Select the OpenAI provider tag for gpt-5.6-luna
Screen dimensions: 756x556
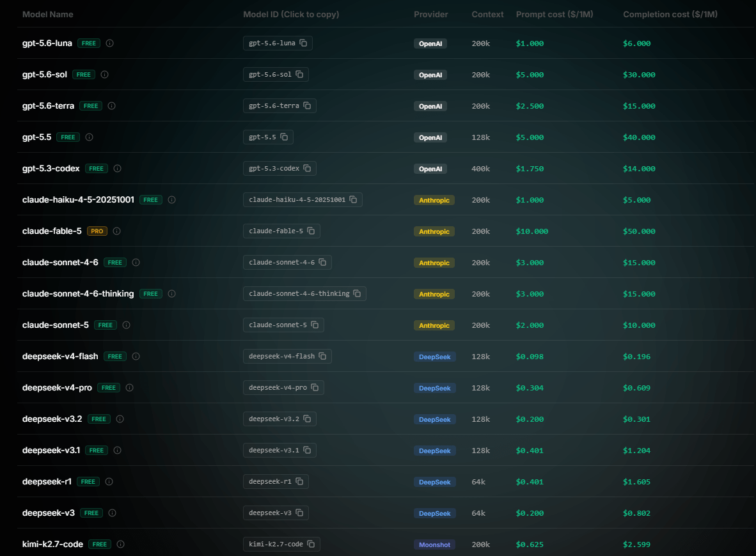(430, 44)
